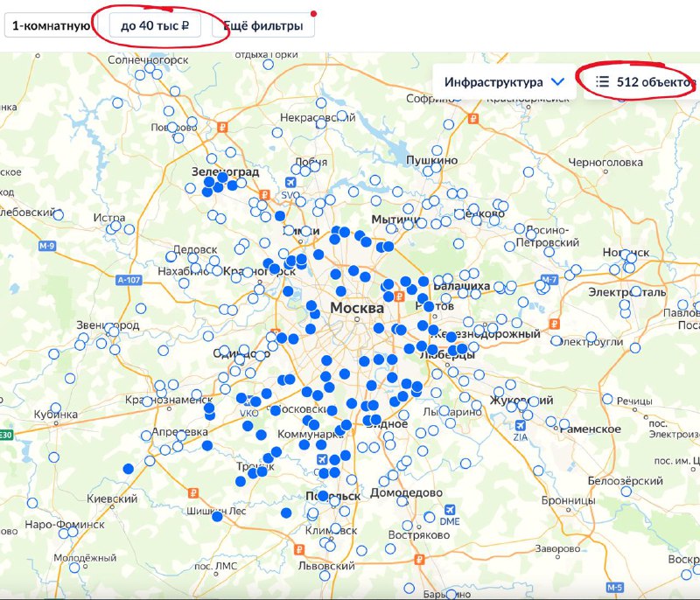This screenshot has width=700, height=600.
Task: Click the SVO airport icon
Action: [x=290, y=182]
